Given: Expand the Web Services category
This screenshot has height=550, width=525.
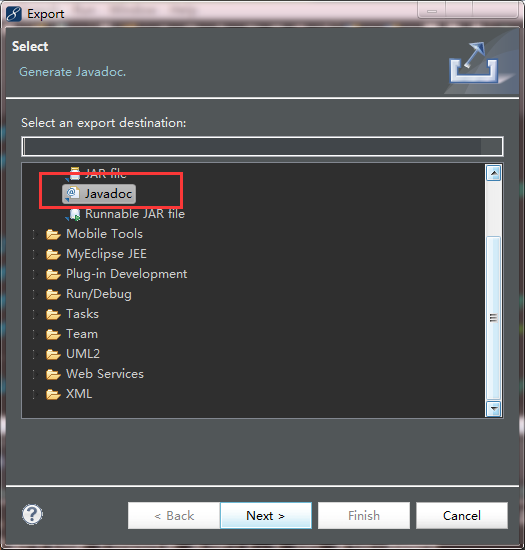Looking at the screenshot, I should [x=35, y=374].
